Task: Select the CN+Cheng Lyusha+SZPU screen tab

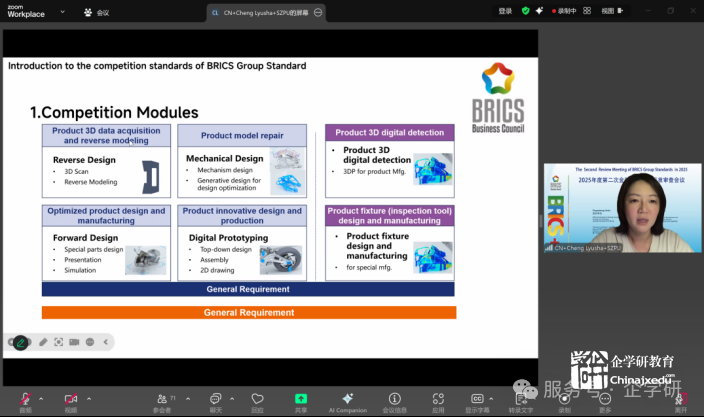Action: click(264, 13)
